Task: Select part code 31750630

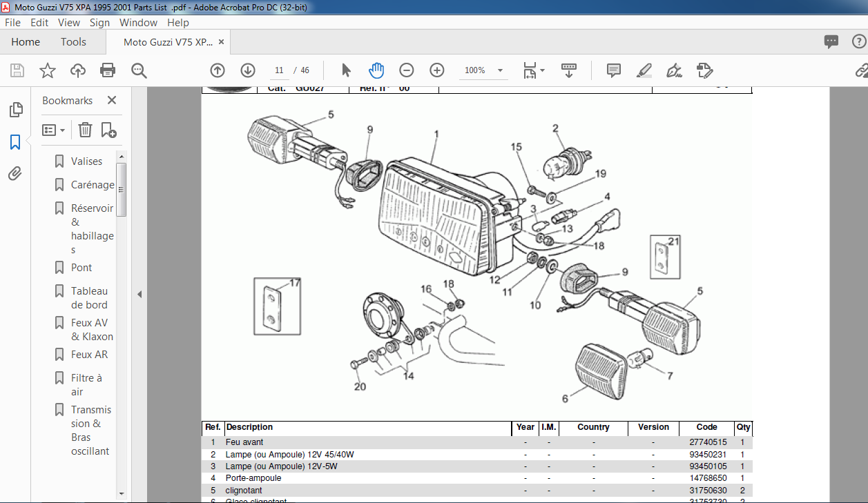Action: pos(708,491)
